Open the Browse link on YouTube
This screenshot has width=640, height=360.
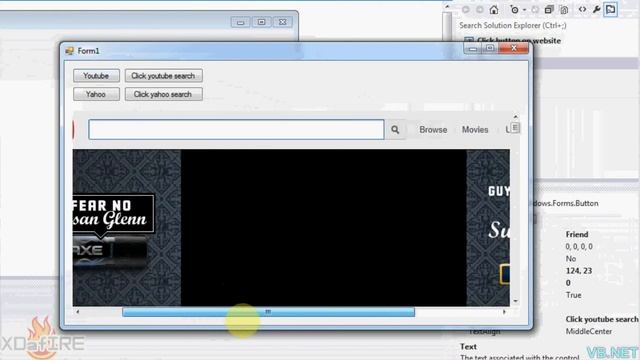click(x=433, y=129)
